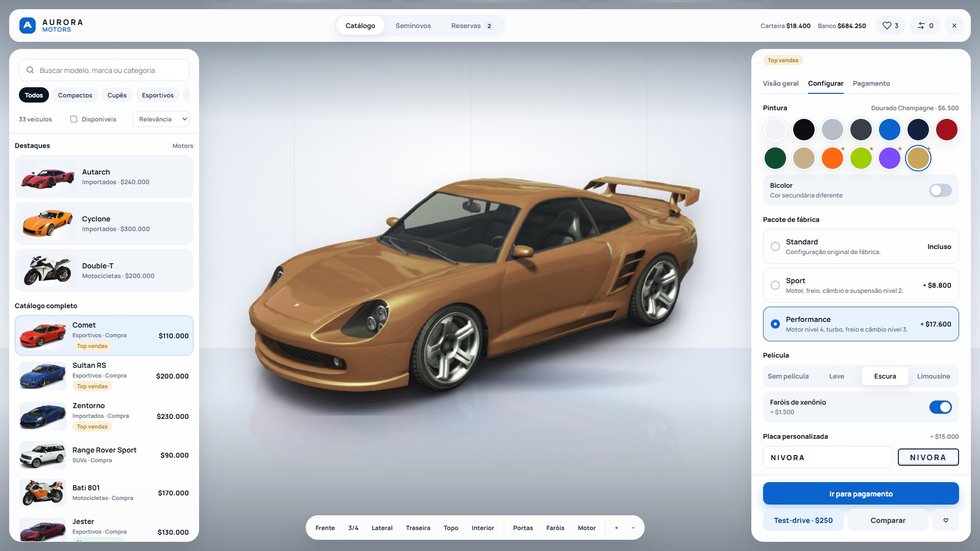Open the Reservas tab
Image resolution: width=980 pixels, height=551 pixels.
pos(472,26)
